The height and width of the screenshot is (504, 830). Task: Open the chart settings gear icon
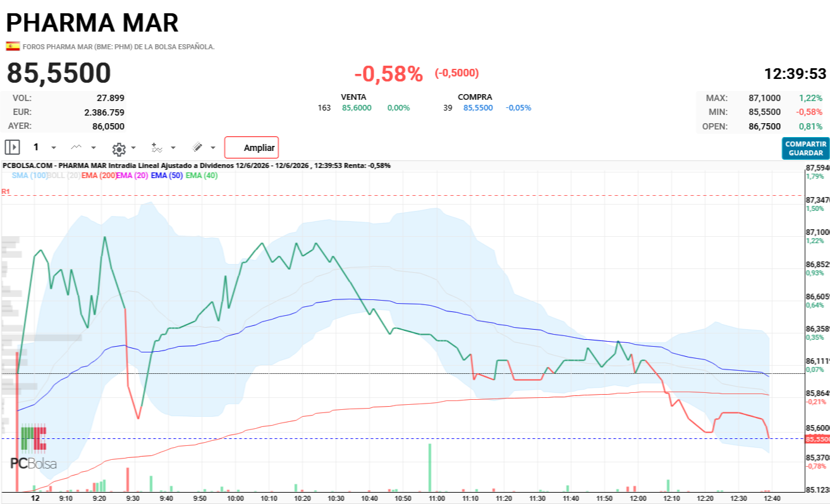(119, 148)
